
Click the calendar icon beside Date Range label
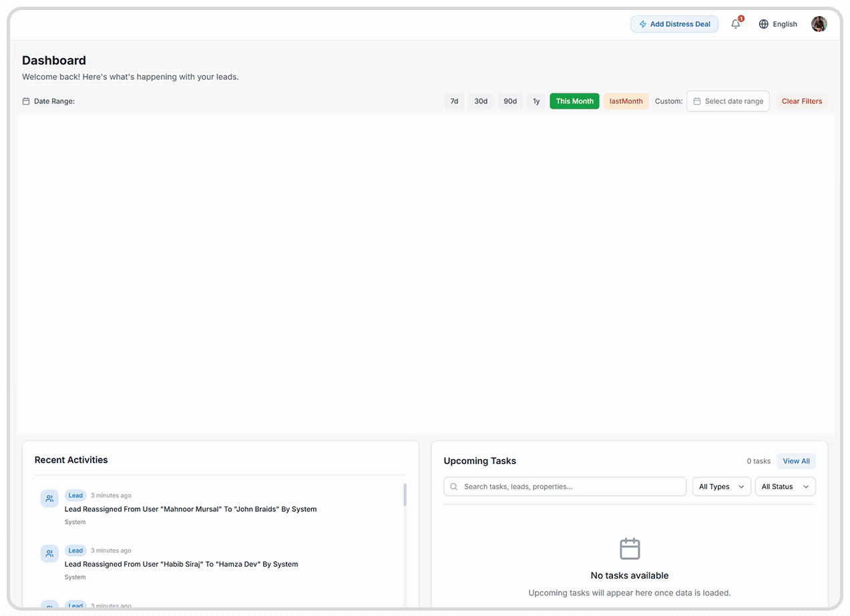coord(26,101)
